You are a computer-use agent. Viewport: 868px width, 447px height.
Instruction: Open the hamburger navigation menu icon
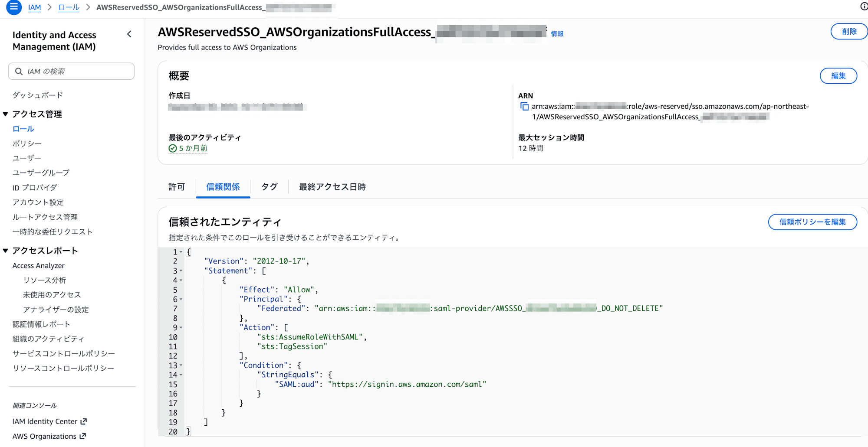point(14,7)
